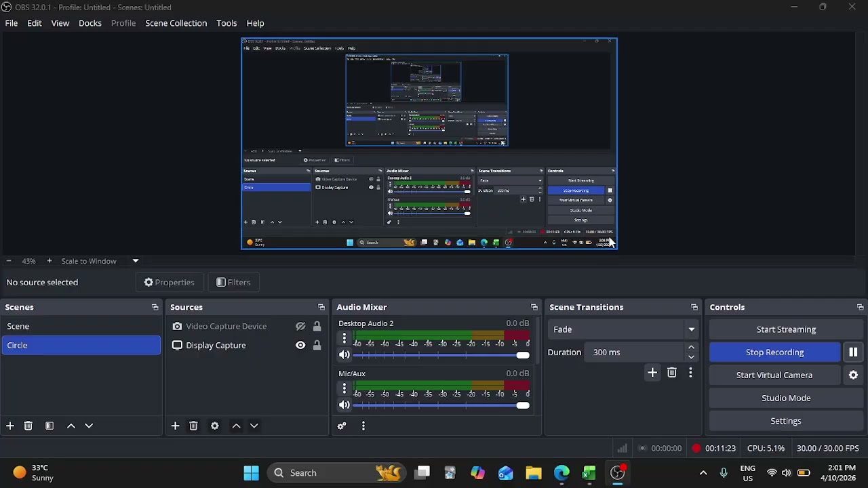Image resolution: width=868 pixels, height=488 pixels.
Task: Enter Studio Mode
Action: pos(786,398)
